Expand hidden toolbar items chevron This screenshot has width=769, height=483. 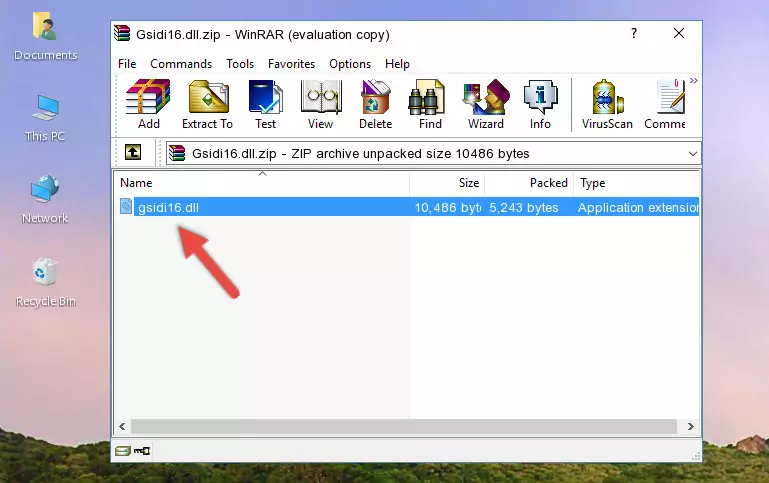pyautogui.click(x=693, y=80)
